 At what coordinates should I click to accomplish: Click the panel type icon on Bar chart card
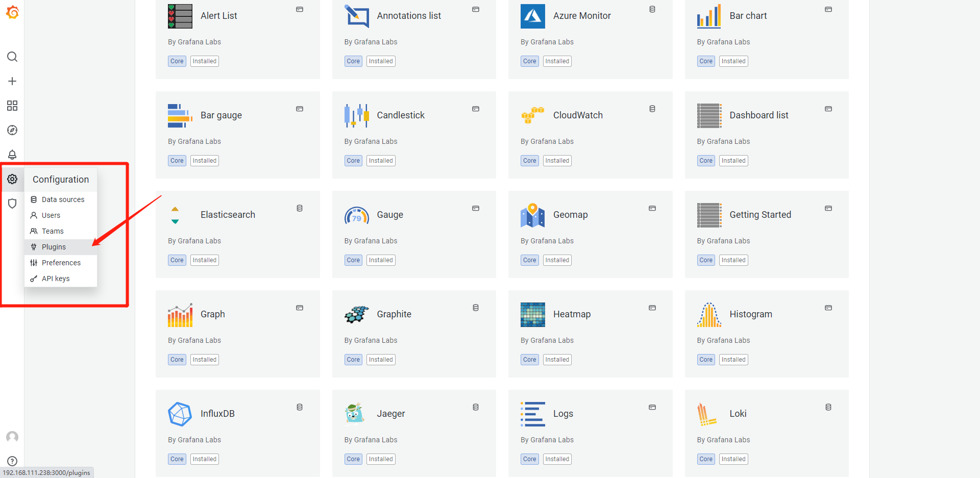[828, 9]
